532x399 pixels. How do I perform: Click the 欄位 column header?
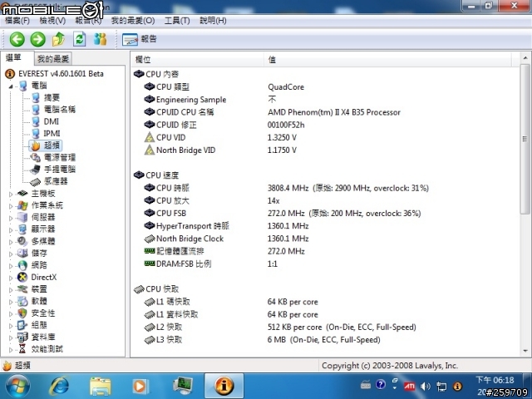tap(197, 60)
